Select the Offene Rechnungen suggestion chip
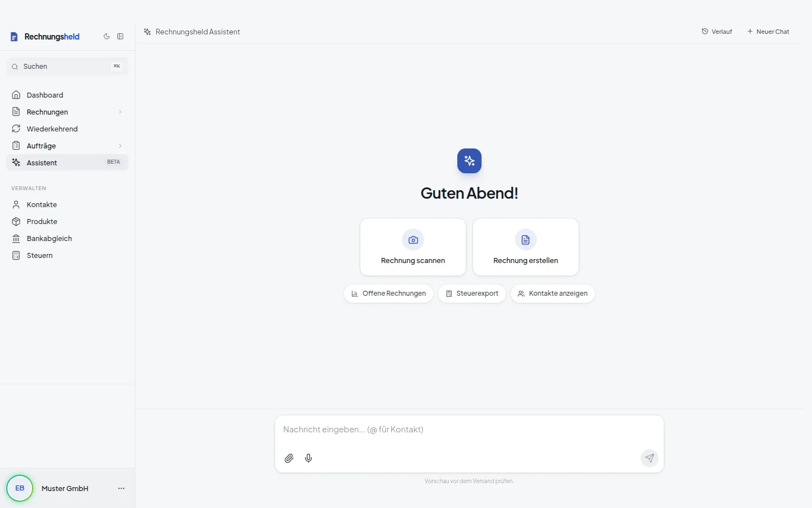This screenshot has width=812, height=508. [x=389, y=294]
